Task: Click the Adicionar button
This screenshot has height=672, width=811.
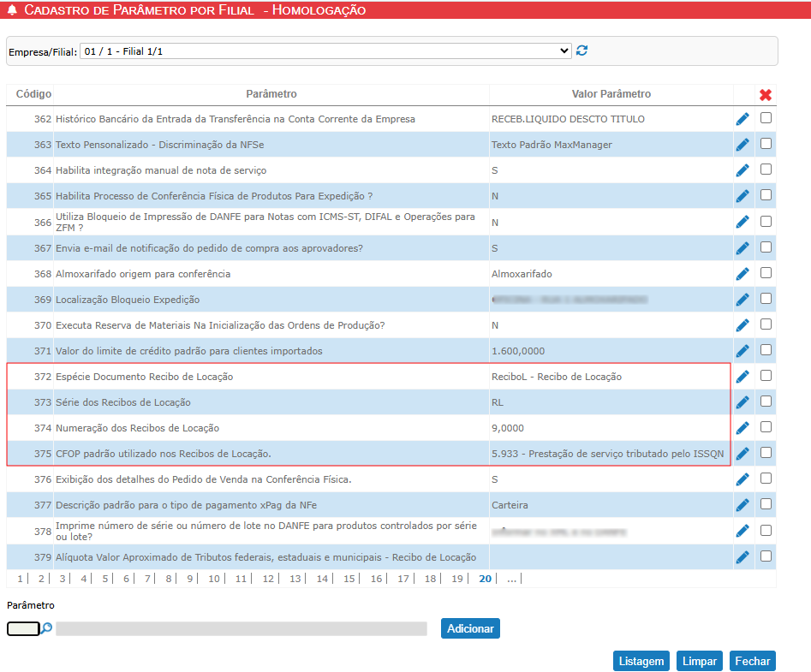Action: pos(470,628)
